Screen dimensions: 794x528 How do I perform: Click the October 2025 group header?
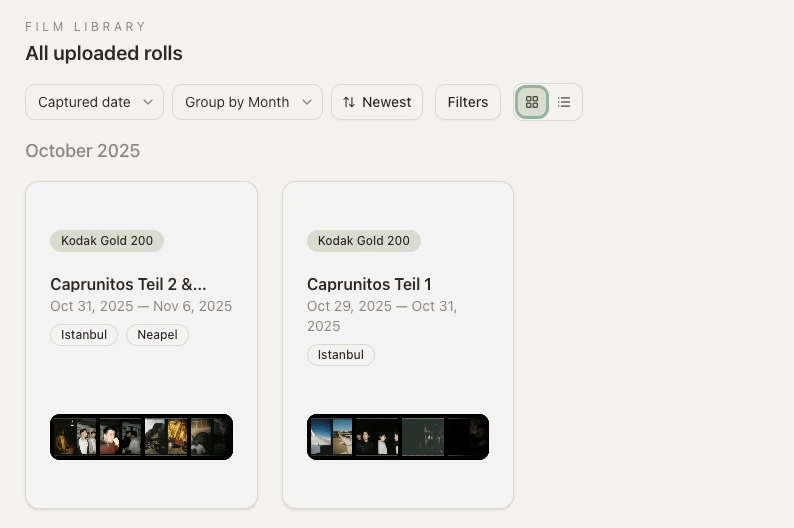pos(83,151)
